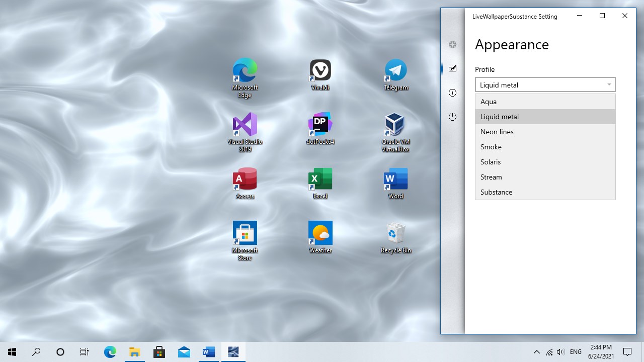Screen dimensions: 644x362
Task: Open Microsoft Store from the taskbar
Action: point(159,352)
